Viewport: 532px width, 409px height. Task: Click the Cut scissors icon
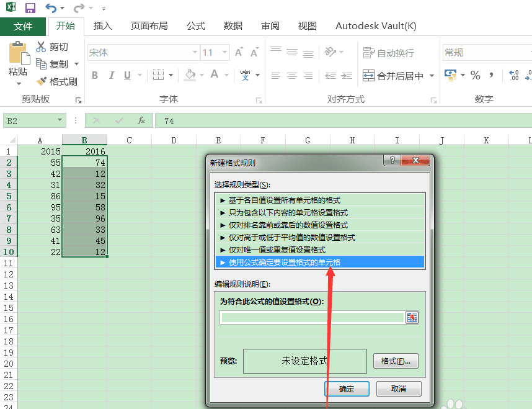point(41,47)
